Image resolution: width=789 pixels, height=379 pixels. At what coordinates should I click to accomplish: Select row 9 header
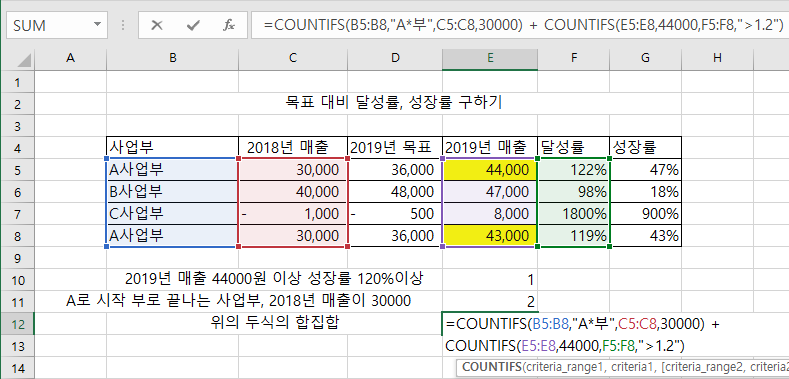pos(18,258)
